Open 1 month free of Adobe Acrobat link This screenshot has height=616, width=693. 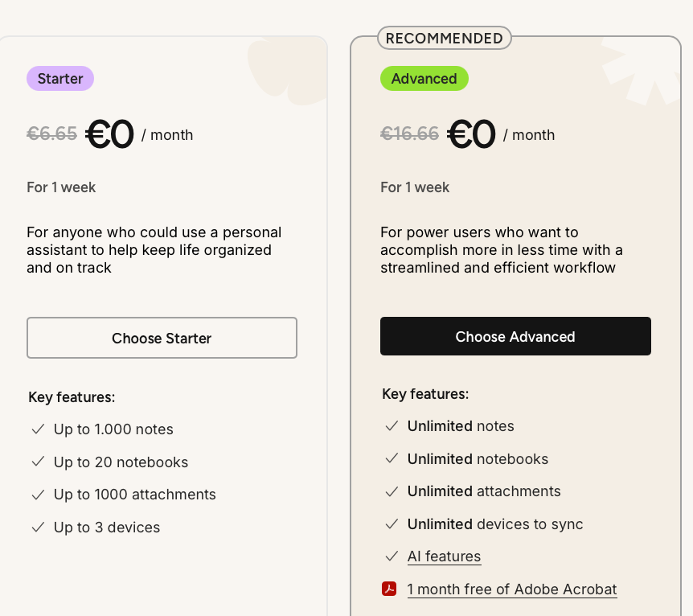coord(512,589)
